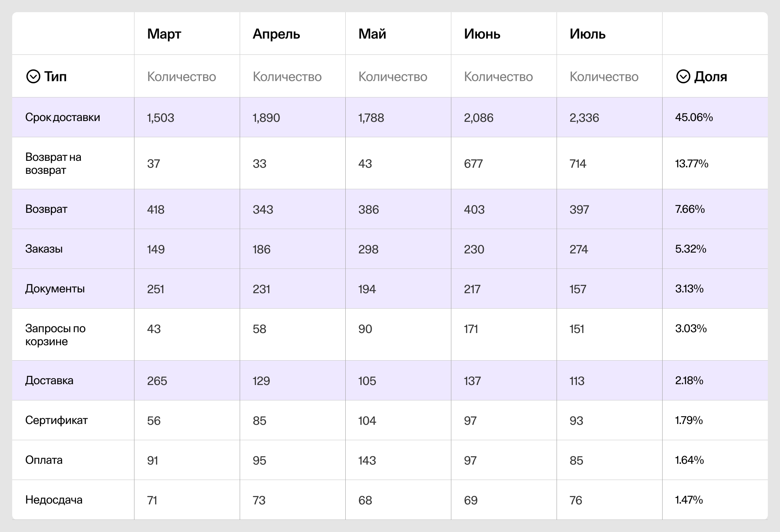Select the 2,336 value for Июль

tap(584, 118)
